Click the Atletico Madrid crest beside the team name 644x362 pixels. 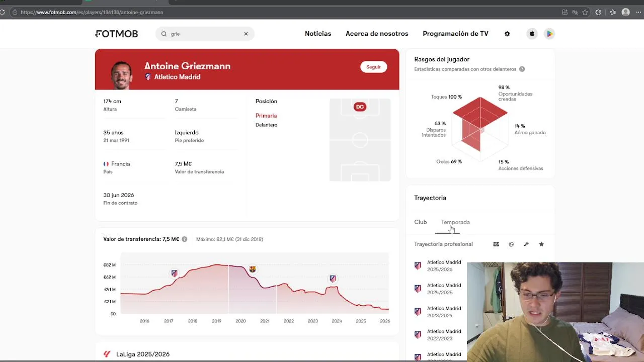(148, 77)
